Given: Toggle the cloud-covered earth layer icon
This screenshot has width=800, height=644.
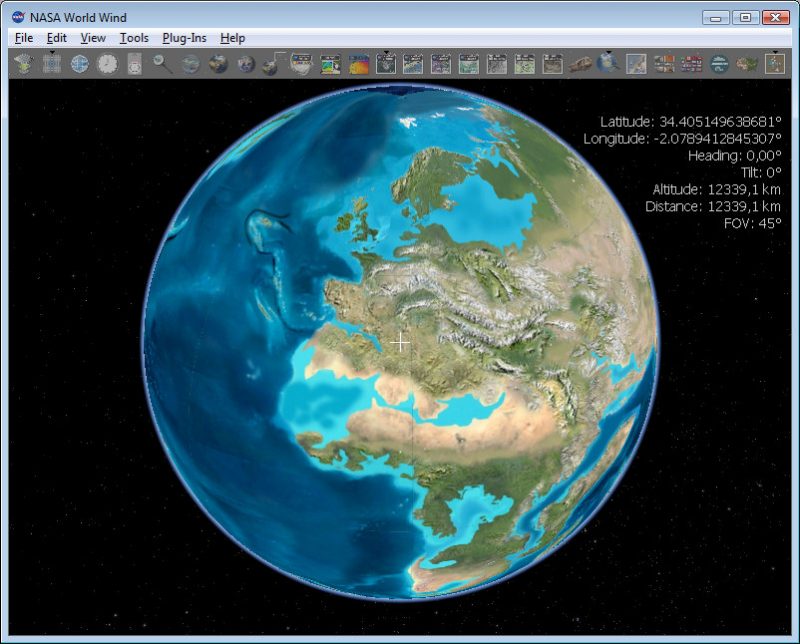Looking at the screenshot, I should point(245,64).
